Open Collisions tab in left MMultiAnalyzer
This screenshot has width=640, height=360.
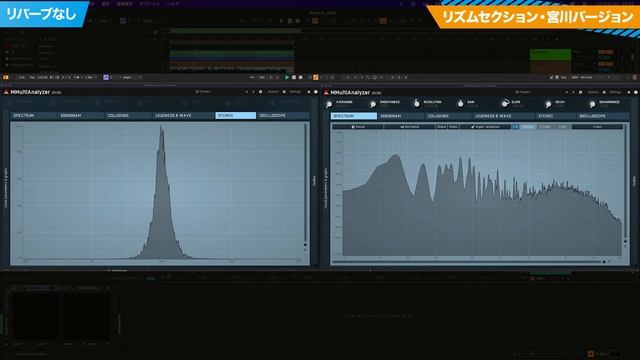128,116
